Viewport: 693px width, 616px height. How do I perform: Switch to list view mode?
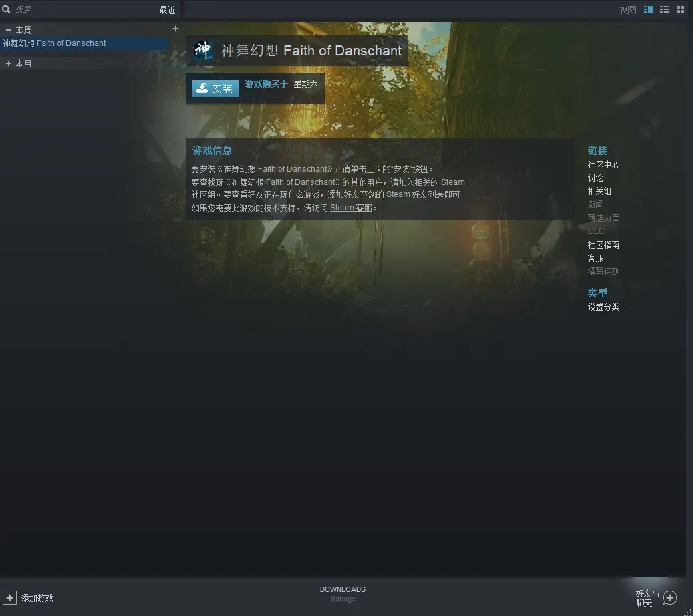click(x=664, y=9)
